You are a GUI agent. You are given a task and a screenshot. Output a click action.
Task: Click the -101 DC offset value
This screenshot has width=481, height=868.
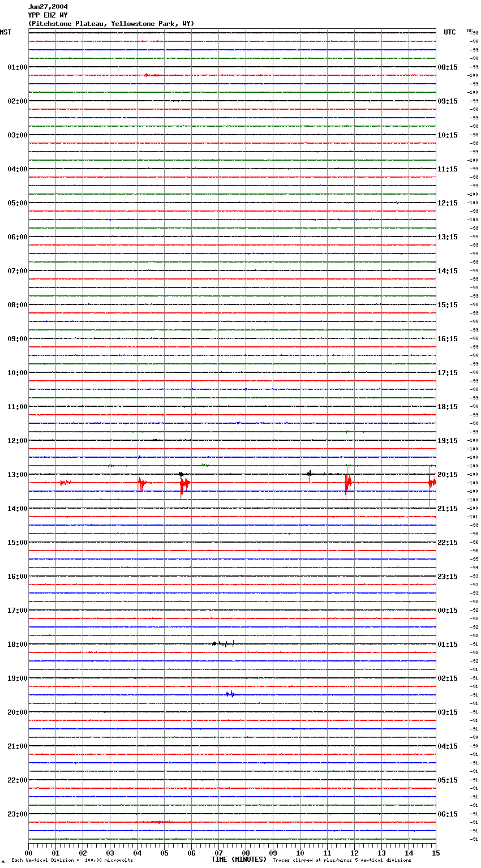pyautogui.click(x=474, y=517)
